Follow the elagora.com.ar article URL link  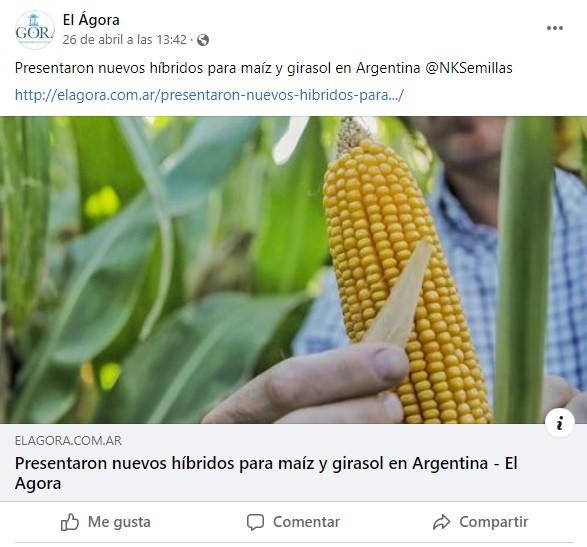pos(209,95)
